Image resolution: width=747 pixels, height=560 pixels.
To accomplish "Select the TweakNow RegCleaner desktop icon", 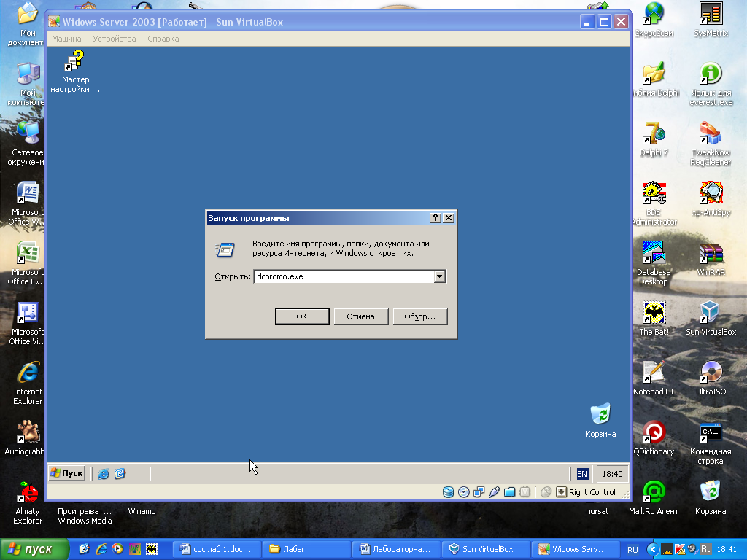I will pos(711,144).
